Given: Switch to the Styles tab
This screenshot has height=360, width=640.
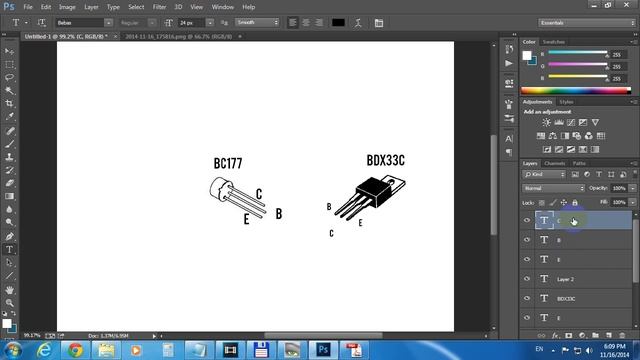Looking at the screenshot, I should [x=566, y=102].
